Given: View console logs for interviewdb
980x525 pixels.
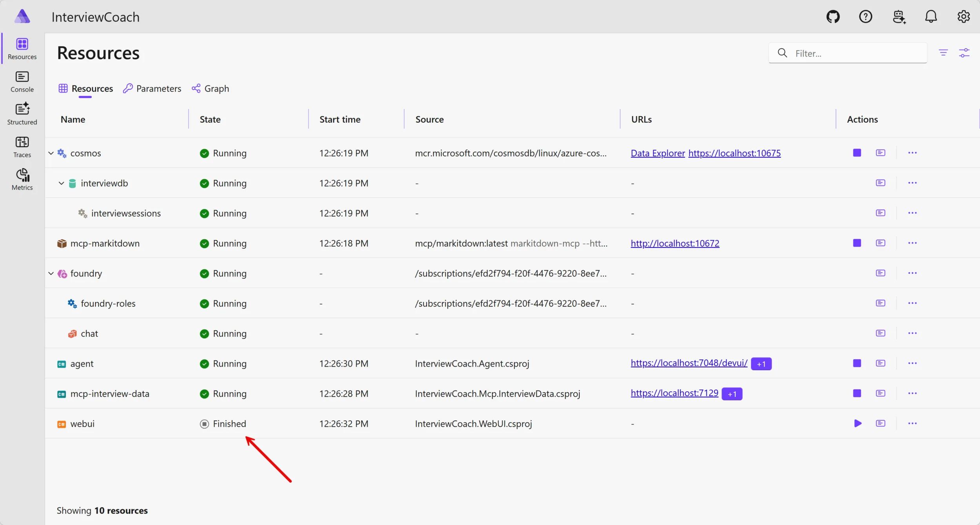Looking at the screenshot, I should (x=880, y=183).
